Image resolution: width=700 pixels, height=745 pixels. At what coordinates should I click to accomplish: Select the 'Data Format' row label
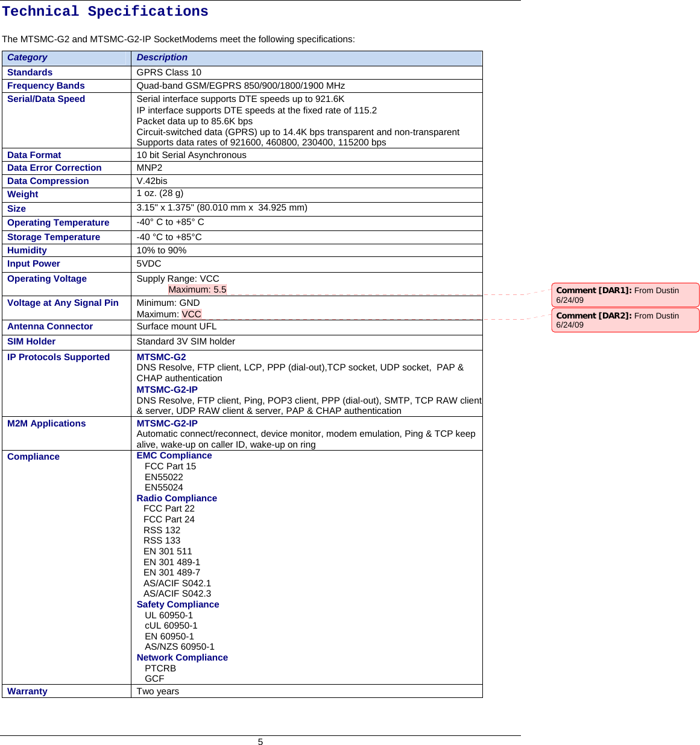click(34, 155)
